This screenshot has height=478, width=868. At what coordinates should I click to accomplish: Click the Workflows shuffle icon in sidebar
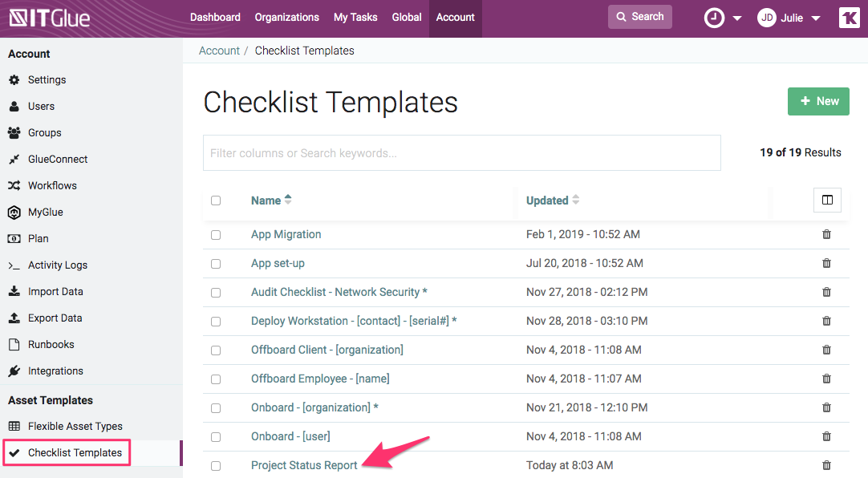(14, 186)
